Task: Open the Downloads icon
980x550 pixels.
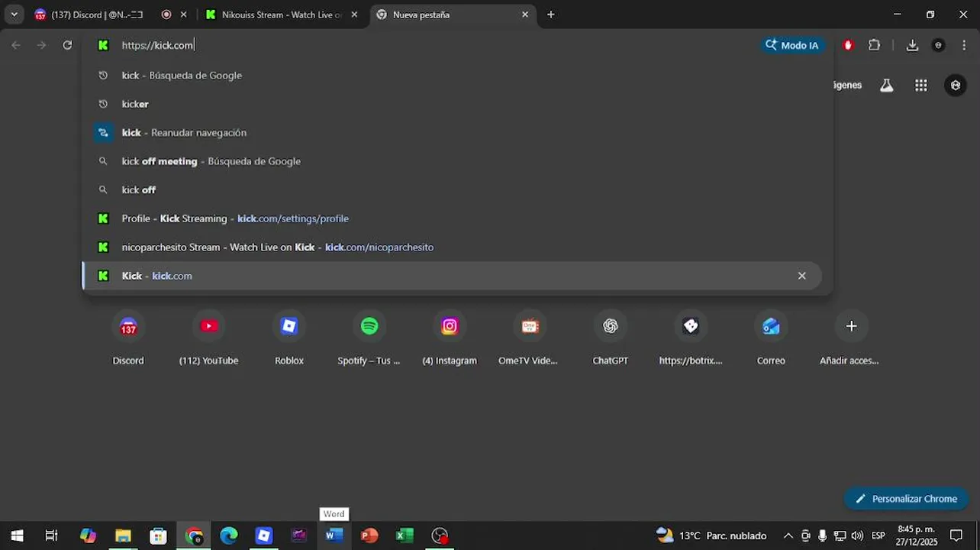Action: (x=912, y=45)
